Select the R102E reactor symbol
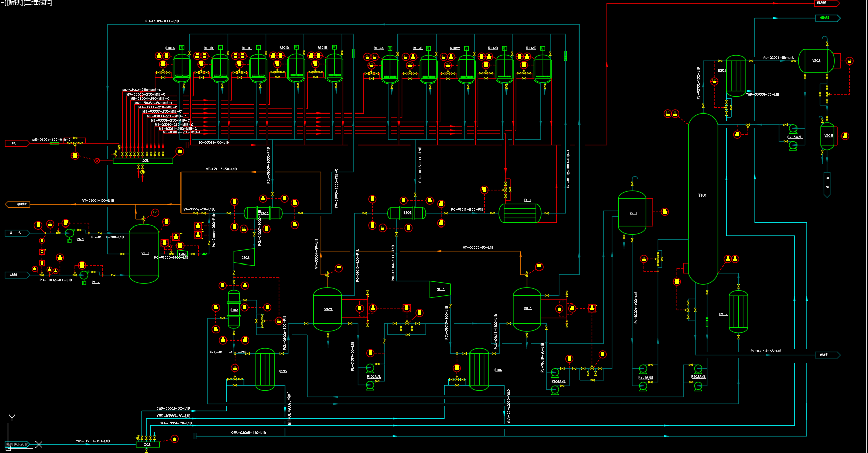Screen dimensions: 868x453 tap(542, 68)
